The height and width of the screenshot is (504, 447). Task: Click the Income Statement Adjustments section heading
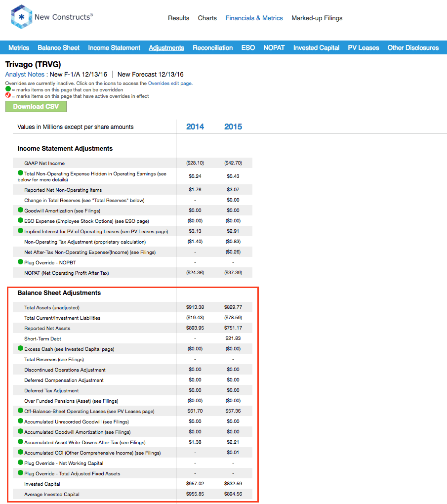65,149
